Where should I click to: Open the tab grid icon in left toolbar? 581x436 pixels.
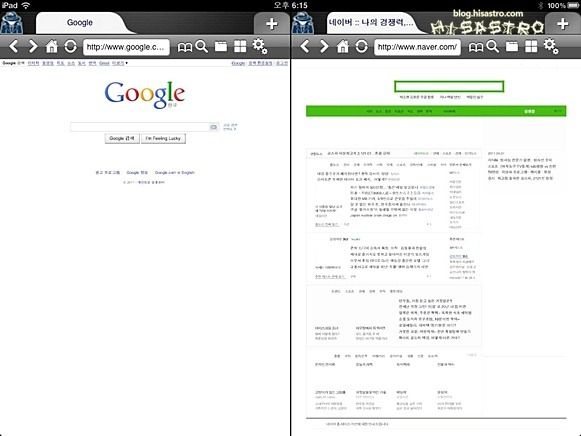click(x=240, y=47)
